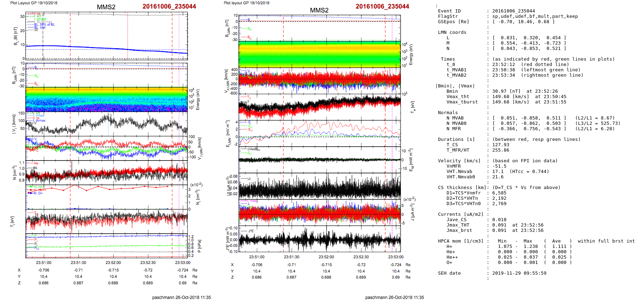Click the 23:51:30 time tick under the right plot
644x300 pixels.
click(x=291, y=257)
